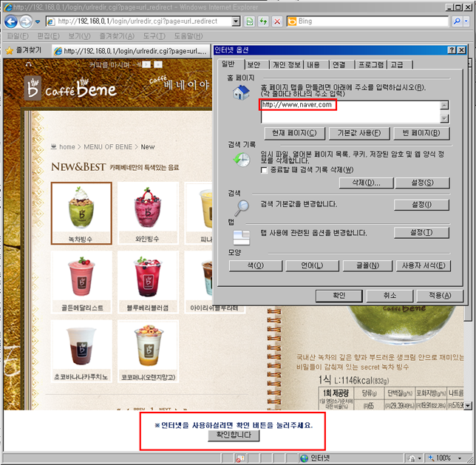Click the 빈 페이지(B) button
Image resolution: width=476 pixels, height=465 pixels.
(421, 133)
